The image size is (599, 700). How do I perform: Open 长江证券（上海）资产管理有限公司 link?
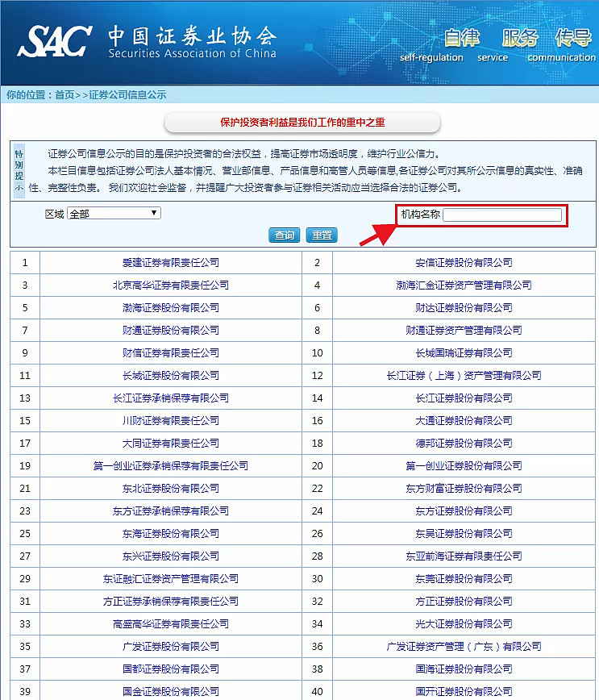point(464,376)
